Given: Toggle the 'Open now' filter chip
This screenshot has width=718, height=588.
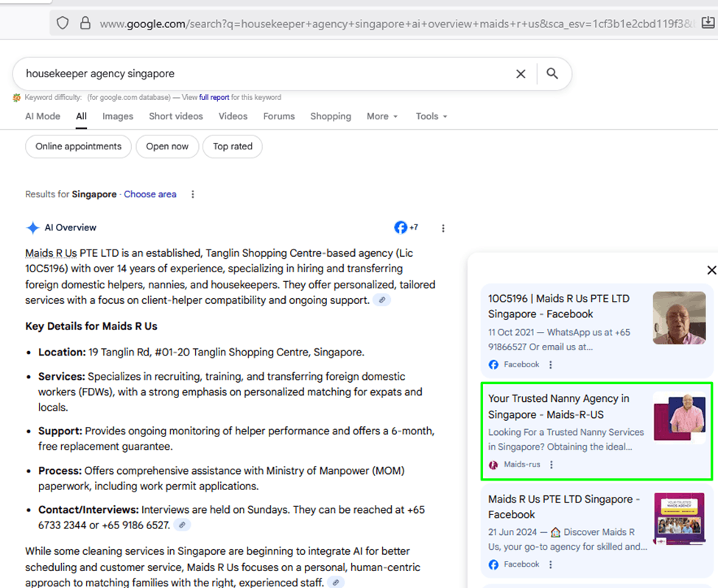Looking at the screenshot, I should (167, 146).
